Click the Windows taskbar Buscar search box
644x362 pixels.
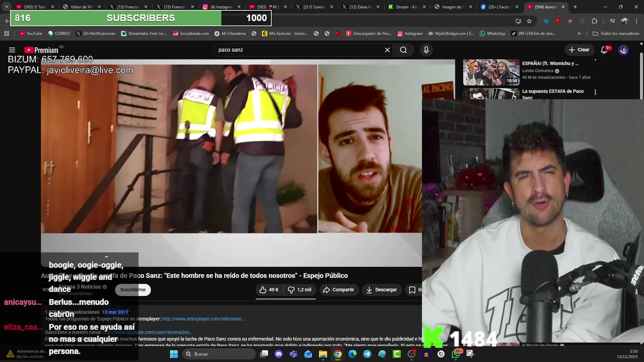coord(219,354)
